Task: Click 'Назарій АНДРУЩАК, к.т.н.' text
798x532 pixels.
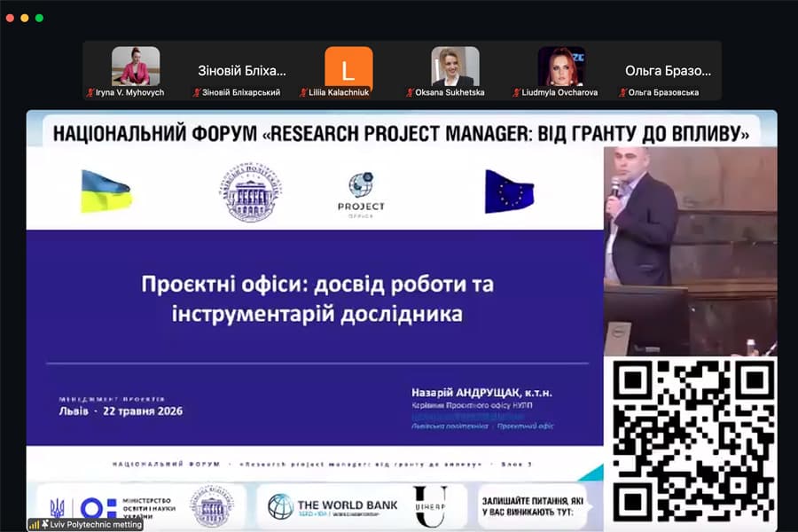Action: [x=482, y=393]
